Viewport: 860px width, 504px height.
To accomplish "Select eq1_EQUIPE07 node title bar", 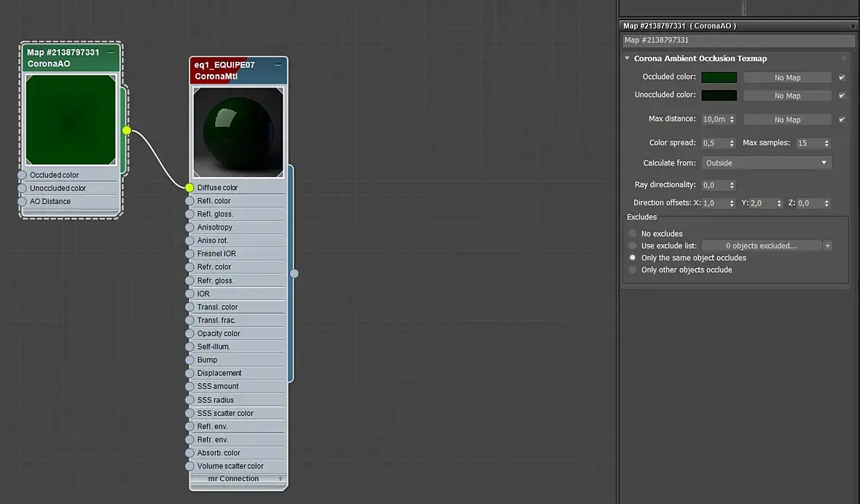I will click(238, 71).
